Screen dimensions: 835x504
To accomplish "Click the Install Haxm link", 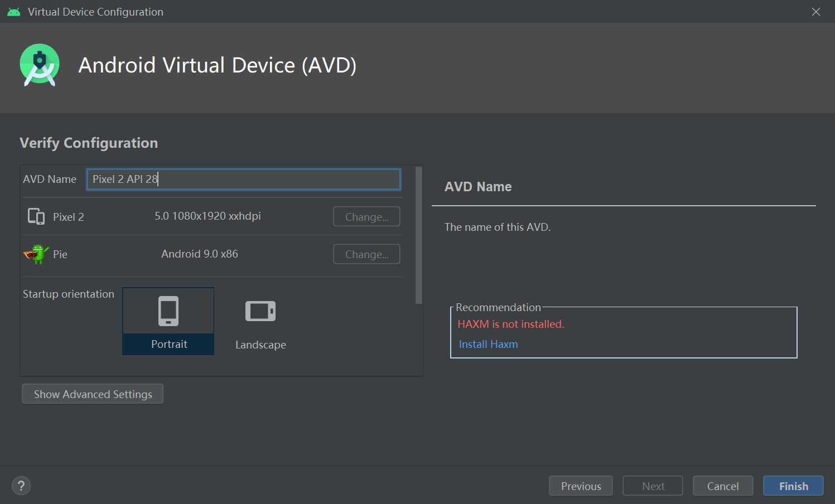I will (488, 345).
